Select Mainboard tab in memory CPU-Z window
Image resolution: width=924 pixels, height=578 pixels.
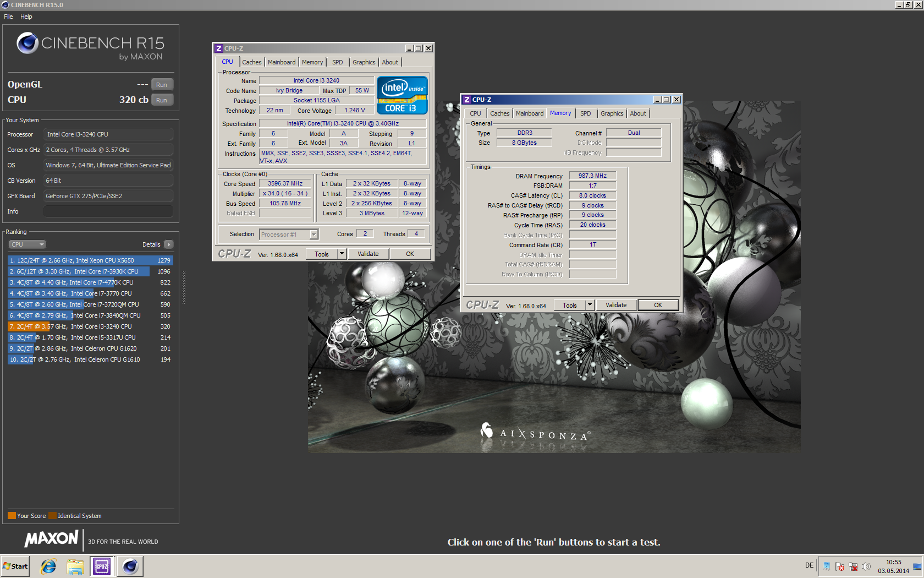pyautogui.click(x=530, y=113)
